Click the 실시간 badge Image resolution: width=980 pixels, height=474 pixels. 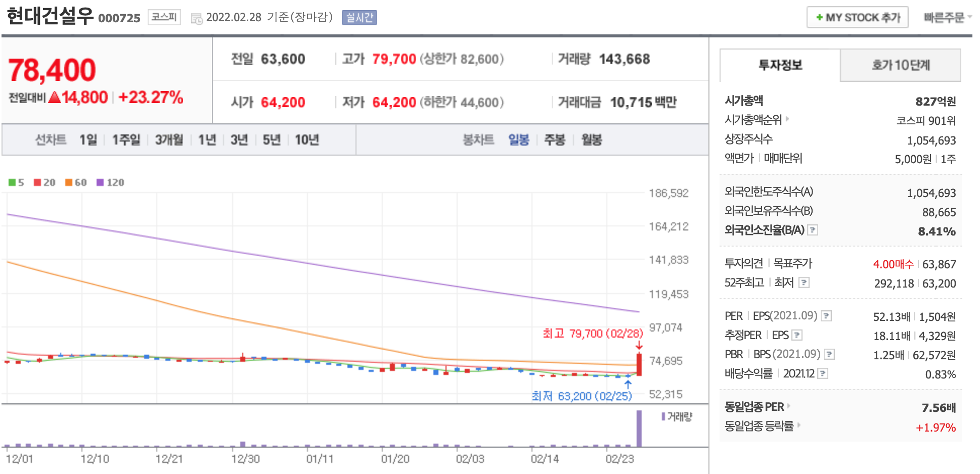[360, 18]
